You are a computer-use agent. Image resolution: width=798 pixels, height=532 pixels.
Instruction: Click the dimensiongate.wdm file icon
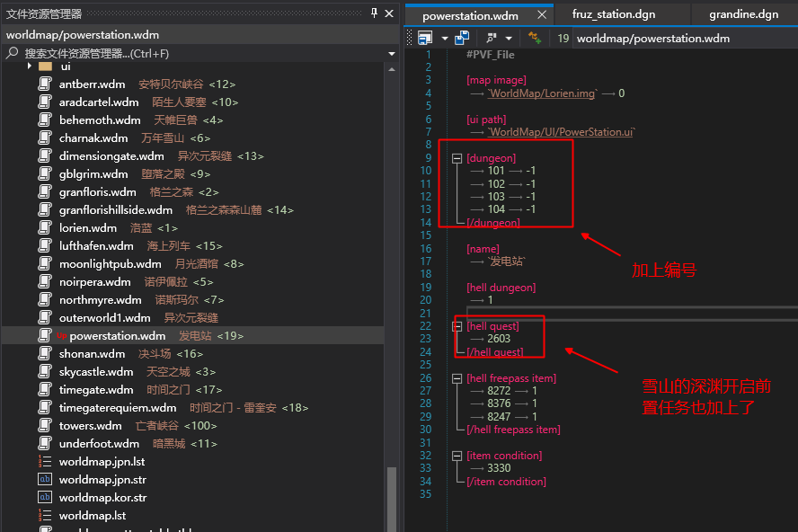[x=45, y=155]
